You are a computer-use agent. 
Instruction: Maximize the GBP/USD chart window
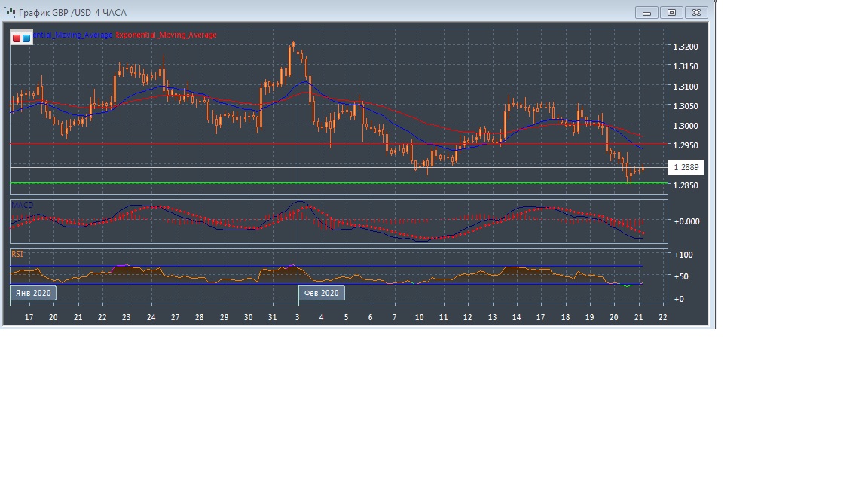pos(671,12)
